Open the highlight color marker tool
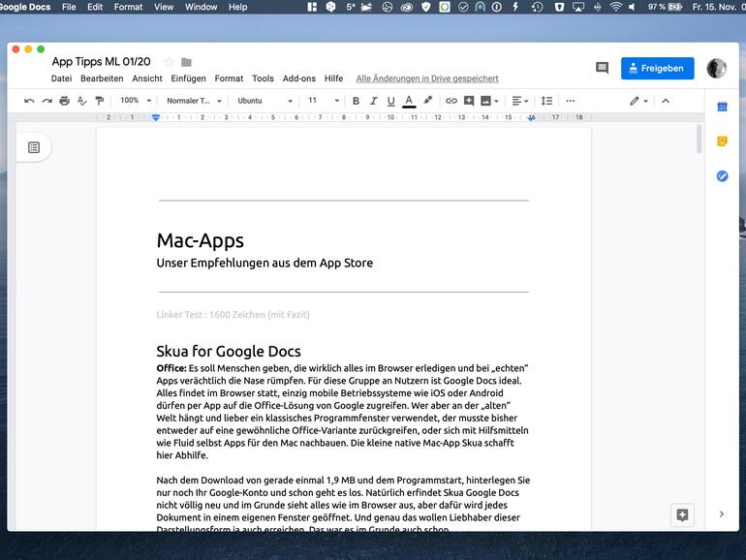 pyautogui.click(x=427, y=101)
